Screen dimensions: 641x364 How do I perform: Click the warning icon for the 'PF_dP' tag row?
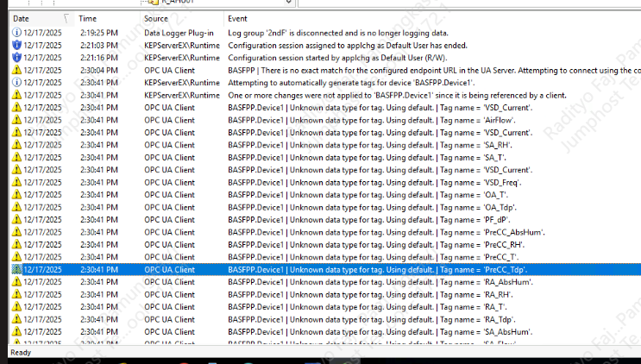pyautogui.click(x=16, y=220)
